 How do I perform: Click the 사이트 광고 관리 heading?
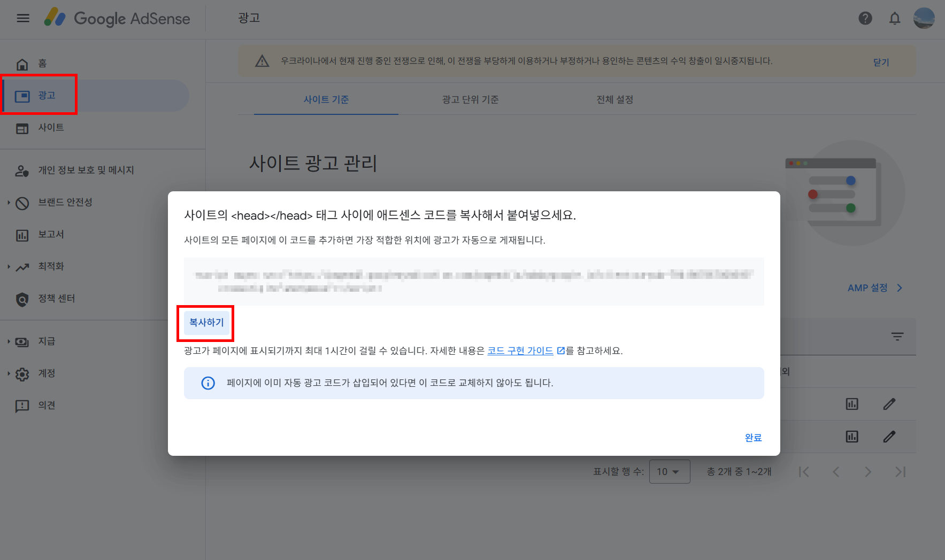313,163
